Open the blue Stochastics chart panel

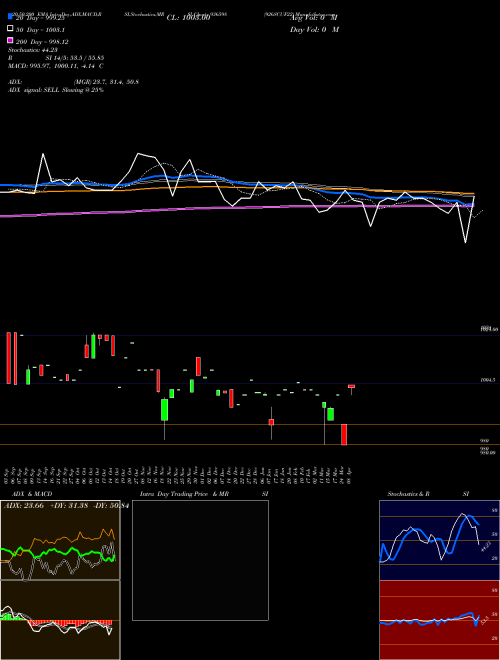[x=439, y=540]
